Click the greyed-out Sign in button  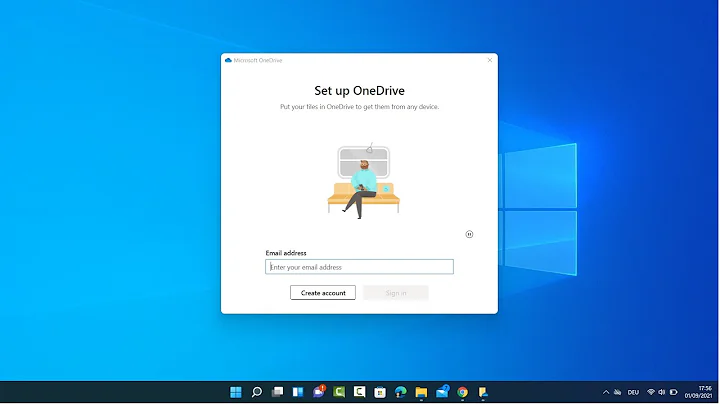[x=395, y=293]
